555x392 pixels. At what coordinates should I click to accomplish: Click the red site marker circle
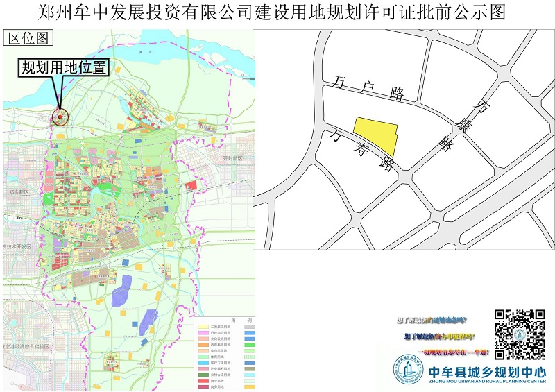pyautogui.click(x=60, y=118)
